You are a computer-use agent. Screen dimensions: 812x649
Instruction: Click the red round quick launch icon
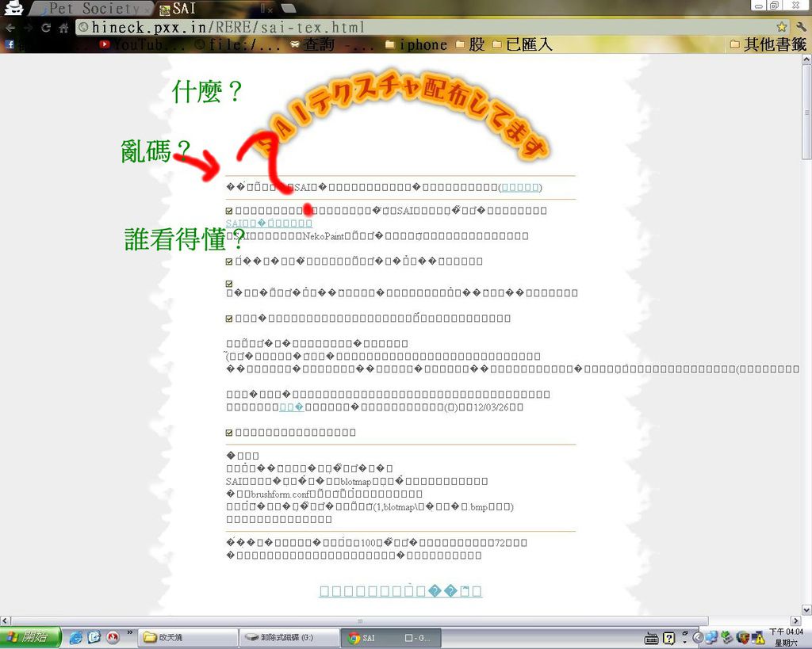[x=112, y=638]
